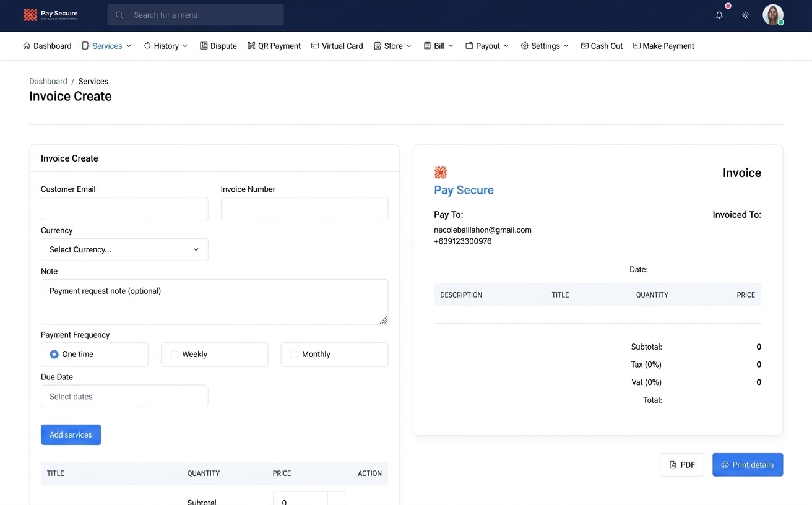812x505 pixels.
Task: Toggle the light/dark theme icon
Action: (745, 15)
